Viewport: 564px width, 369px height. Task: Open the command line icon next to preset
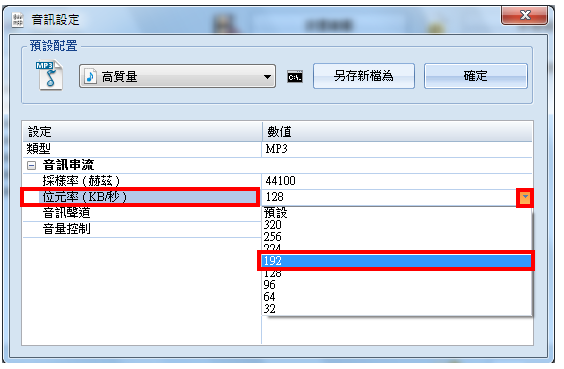point(295,77)
